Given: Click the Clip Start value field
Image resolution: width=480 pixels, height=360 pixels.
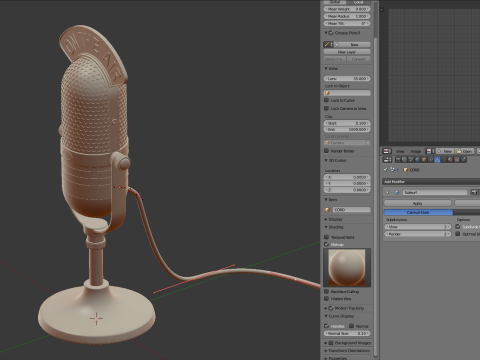Looking at the screenshot, I should 347,123.
